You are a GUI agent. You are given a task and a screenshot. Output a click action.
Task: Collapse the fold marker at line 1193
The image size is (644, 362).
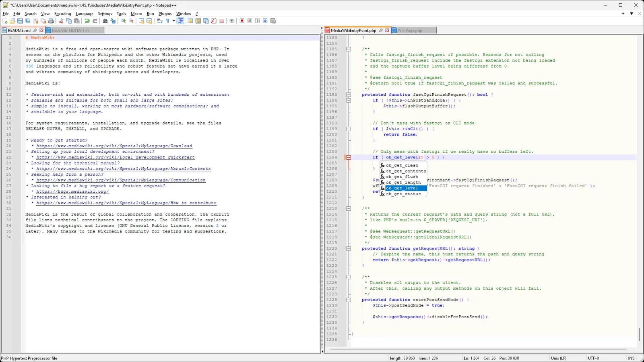(x=349, y=95)
